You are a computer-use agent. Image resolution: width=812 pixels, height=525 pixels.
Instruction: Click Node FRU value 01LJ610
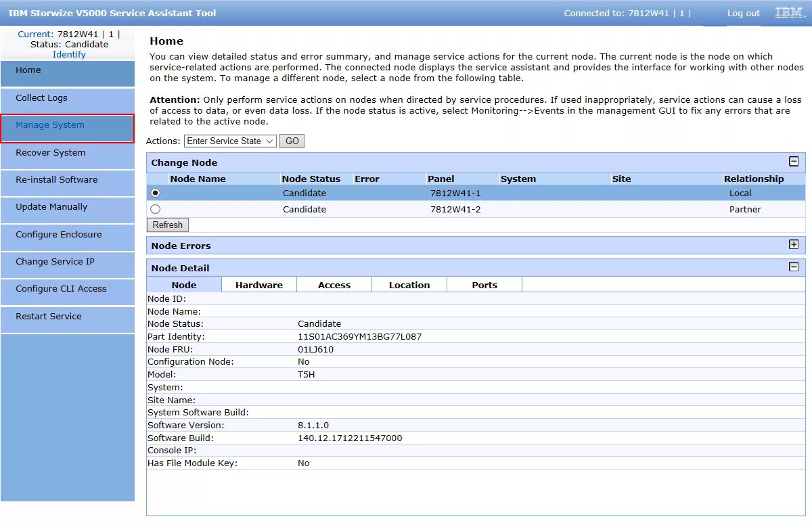point(315,349)
